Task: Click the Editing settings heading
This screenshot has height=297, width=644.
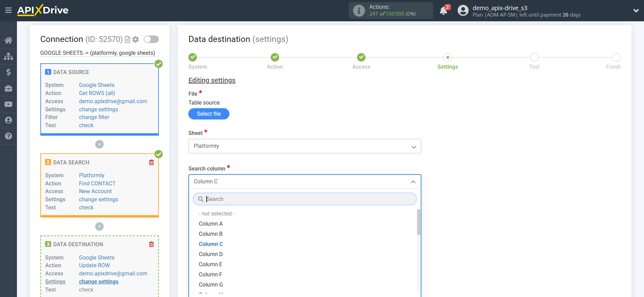Action: click(x=212, y=80)
